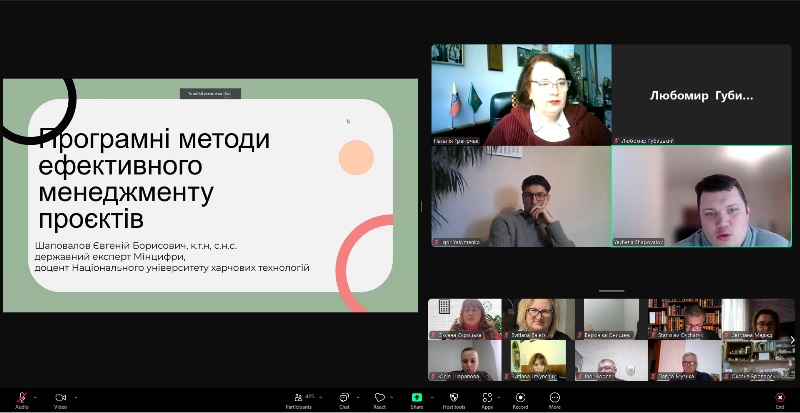
Task: Open the Apps icon
Action: click(487, 397)
